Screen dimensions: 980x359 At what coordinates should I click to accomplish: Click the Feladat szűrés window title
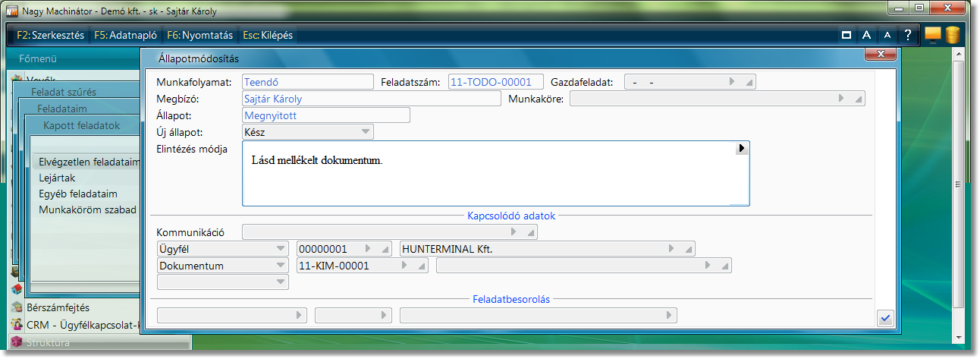(x=64, y=92)
